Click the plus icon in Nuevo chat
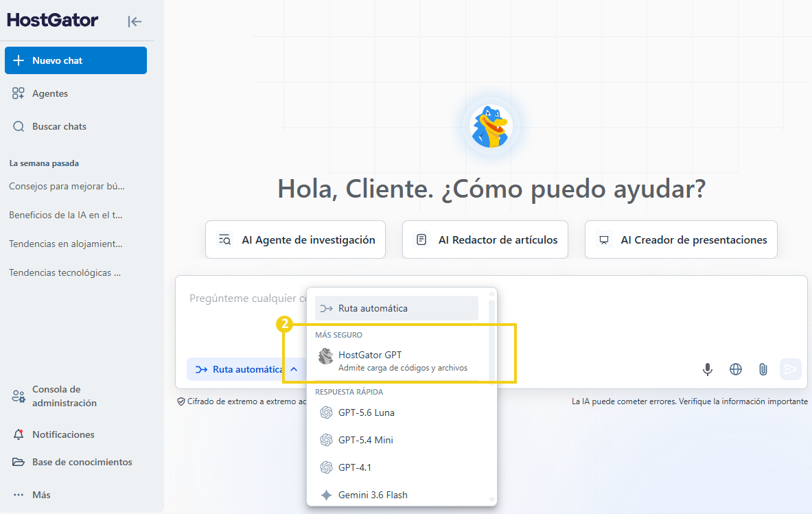The width and height of the screenshot is (812, 514). [19, 60]
